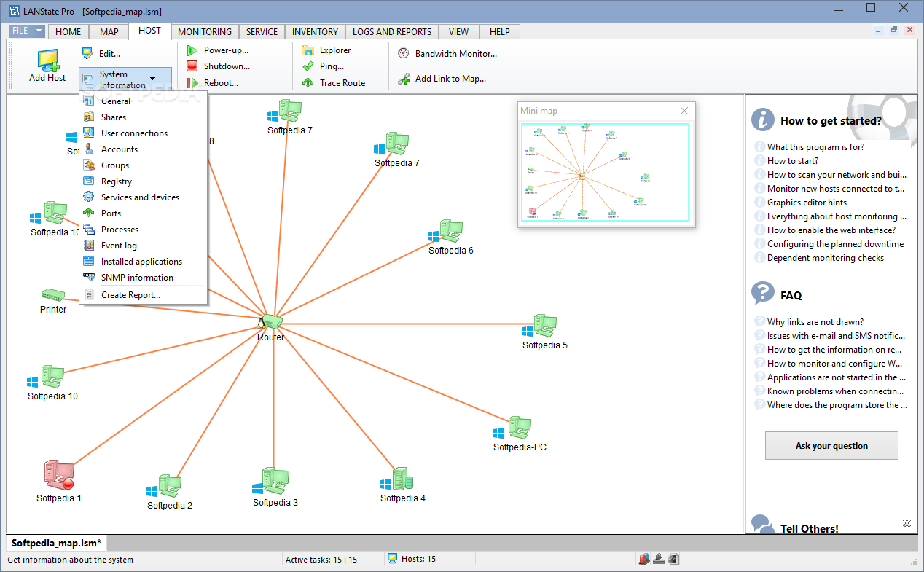Switch to the MAP ribbon tab
The image size is (924, 572).
[x=109, y=31]
